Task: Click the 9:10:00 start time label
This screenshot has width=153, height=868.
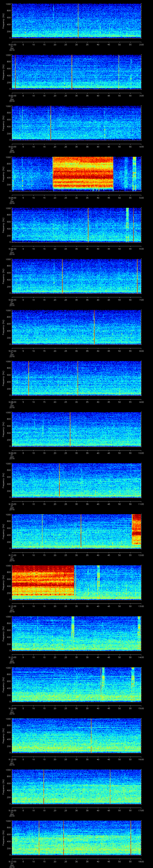Action: pyautogui.click(x=12, y=504)
